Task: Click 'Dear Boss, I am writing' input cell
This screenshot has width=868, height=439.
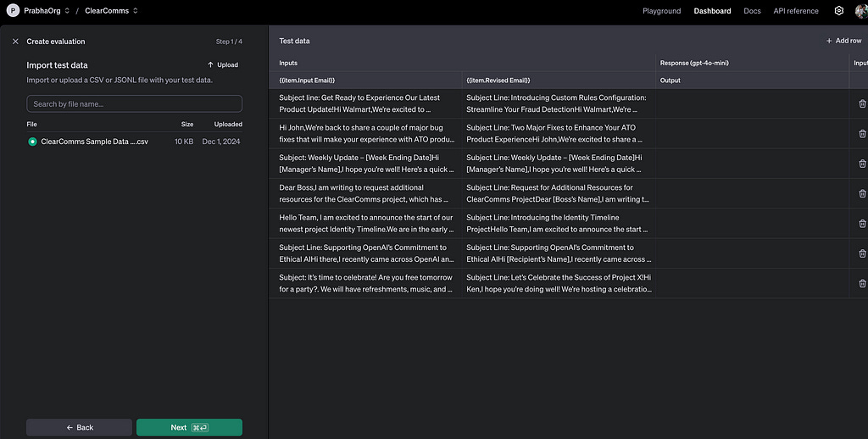Action: point(365,193)
